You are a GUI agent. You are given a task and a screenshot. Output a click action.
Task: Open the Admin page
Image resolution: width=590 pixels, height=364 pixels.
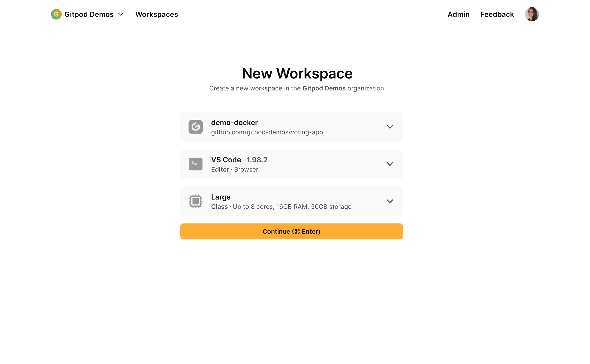coord(458,14)
